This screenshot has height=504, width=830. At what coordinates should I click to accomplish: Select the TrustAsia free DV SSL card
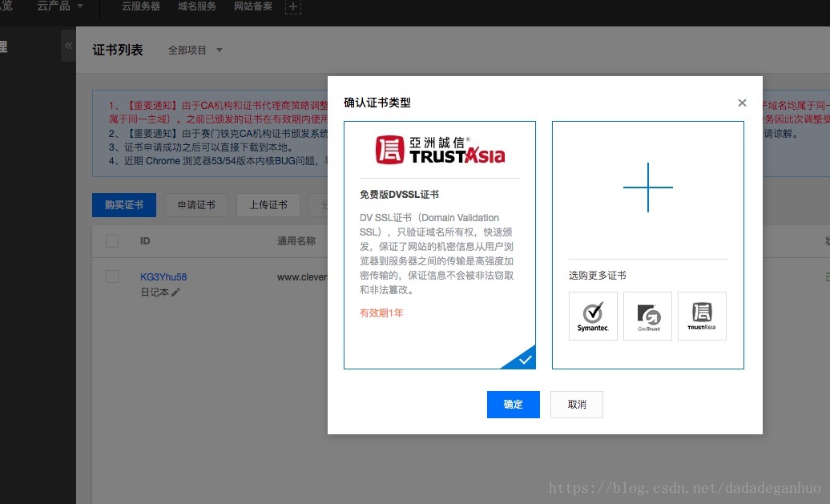pyautogui.click(x=439, y=245)
